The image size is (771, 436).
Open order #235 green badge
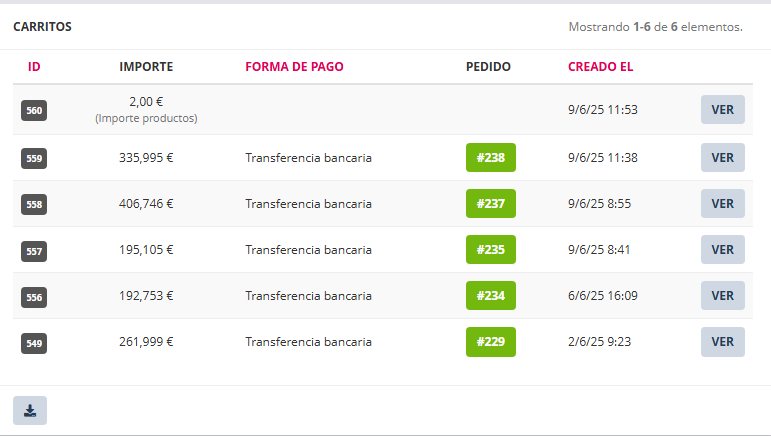coord(490,250)
